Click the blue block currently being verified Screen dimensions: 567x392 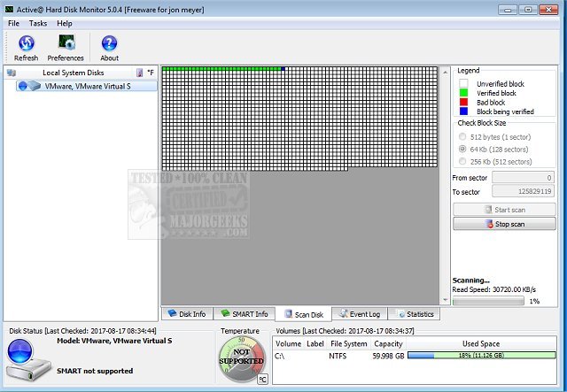tap(283, 69)
